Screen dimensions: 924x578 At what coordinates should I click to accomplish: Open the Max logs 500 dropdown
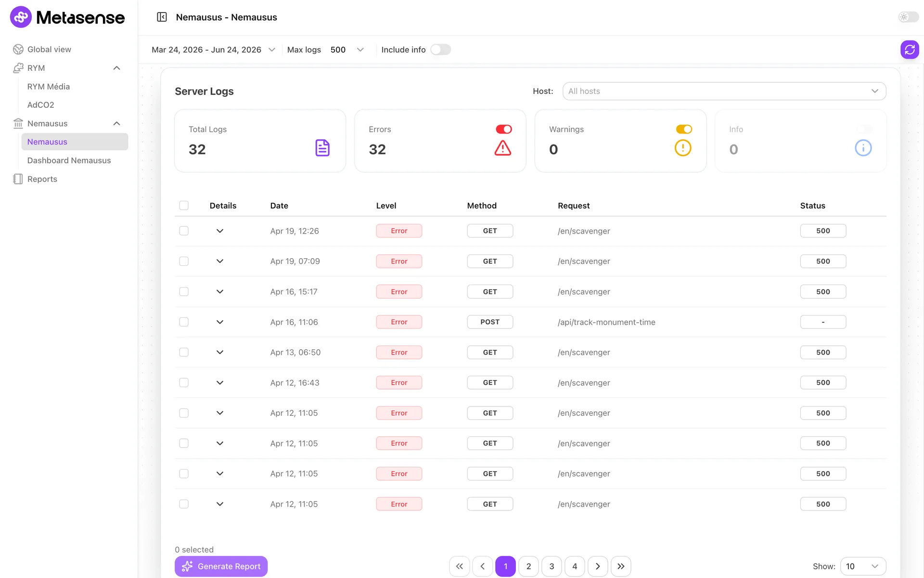[x=347, y=50]
